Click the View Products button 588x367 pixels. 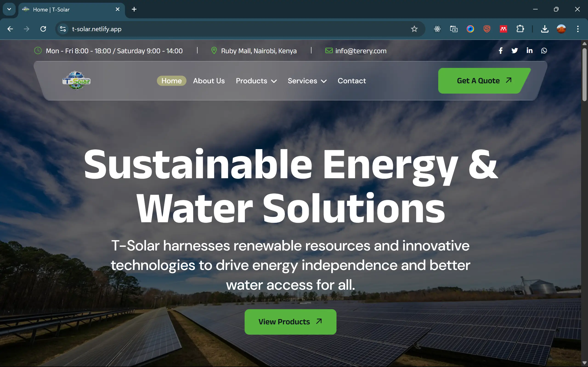coord(290,322)
